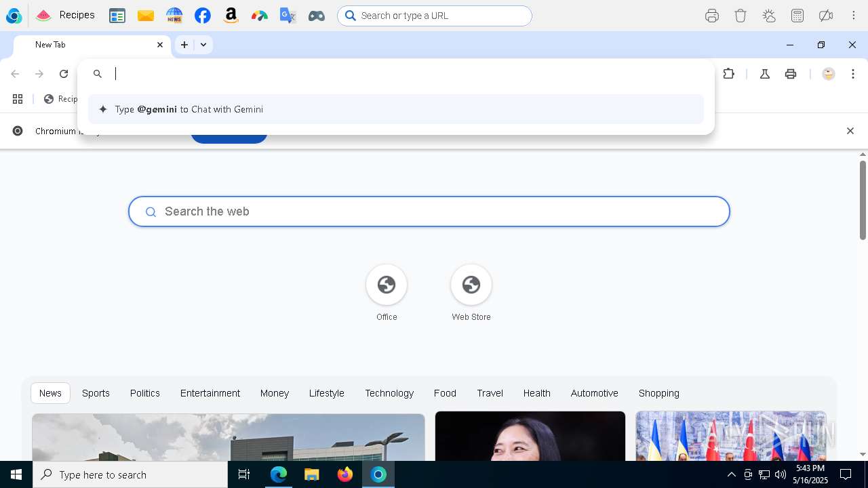The height and width of the screenshot is (488, 868).
Task: Switch to the Automotive news tab
Action: [x=595, y=393]
